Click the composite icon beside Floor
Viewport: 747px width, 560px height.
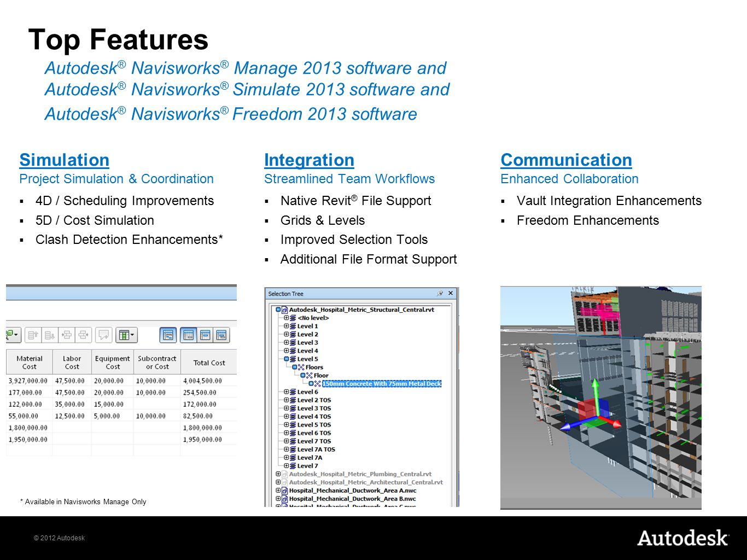(310, 375)
